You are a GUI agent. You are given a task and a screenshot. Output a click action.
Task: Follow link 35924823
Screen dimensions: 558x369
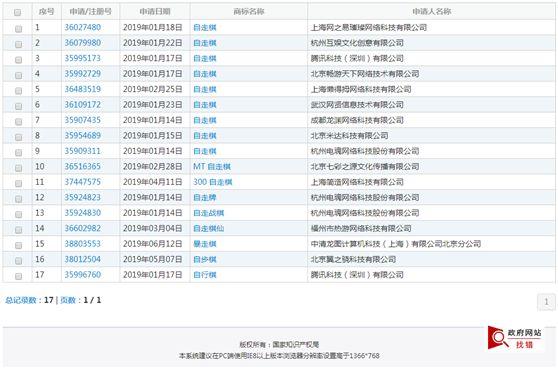[x=83, y=197]
